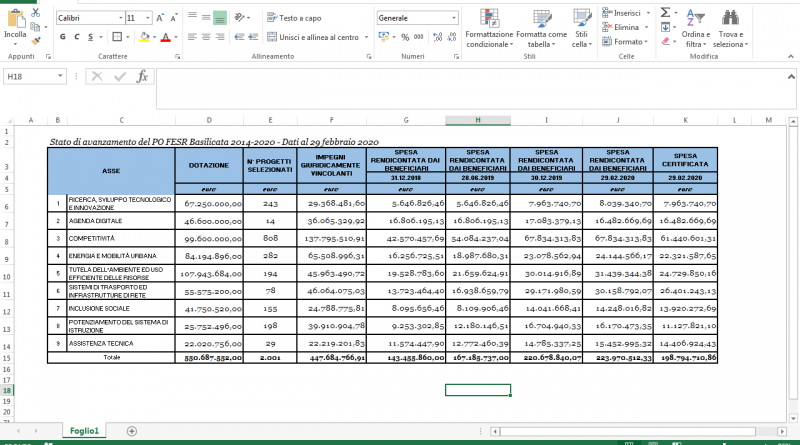Expand the formula bar chevron

pos(791,77)
